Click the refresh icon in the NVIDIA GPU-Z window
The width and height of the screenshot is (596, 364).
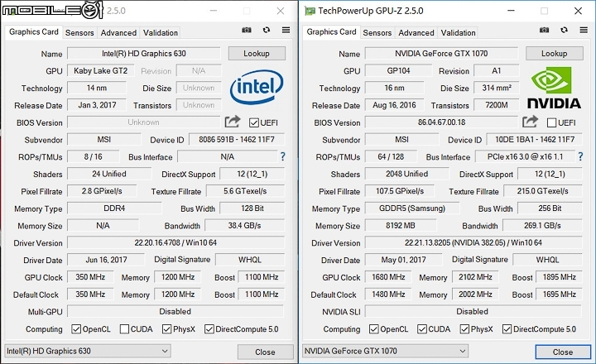(564, 30)
